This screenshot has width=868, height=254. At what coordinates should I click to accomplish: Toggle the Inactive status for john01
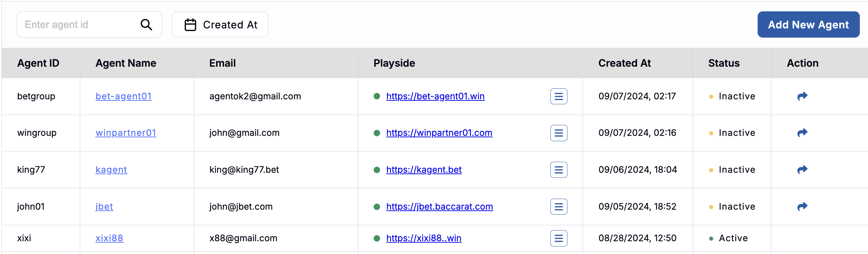(x=732, y=206)
